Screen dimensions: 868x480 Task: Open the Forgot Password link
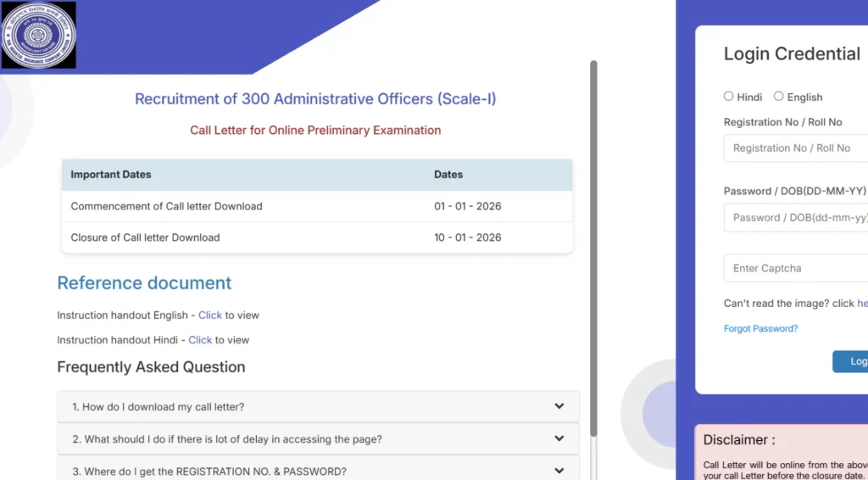click(760, 329)
